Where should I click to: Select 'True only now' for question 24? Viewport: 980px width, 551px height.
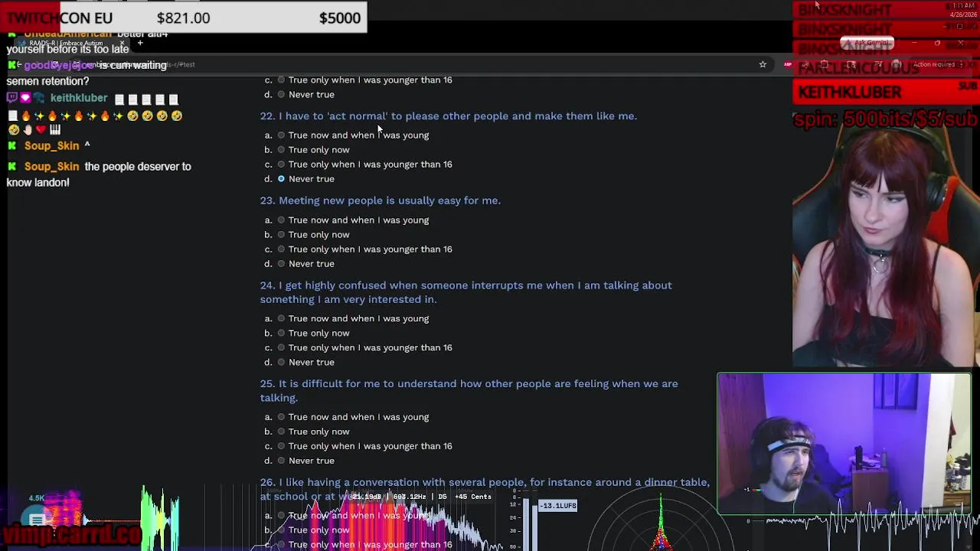pyautogui.click(x=281, y=333)
